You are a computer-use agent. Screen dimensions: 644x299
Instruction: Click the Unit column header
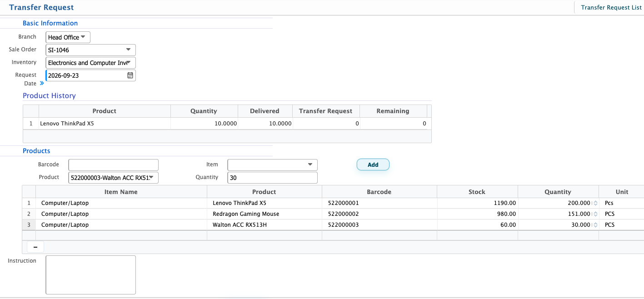point(622,192)
